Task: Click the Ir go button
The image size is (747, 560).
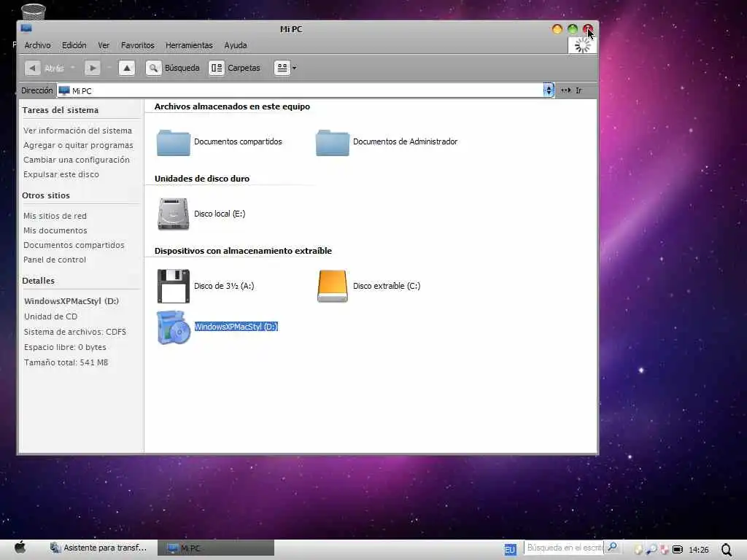Action: point(571,90)
